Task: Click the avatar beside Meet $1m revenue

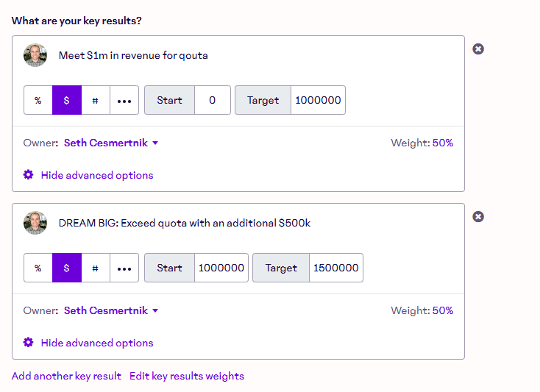Action: tap(35, 56)
